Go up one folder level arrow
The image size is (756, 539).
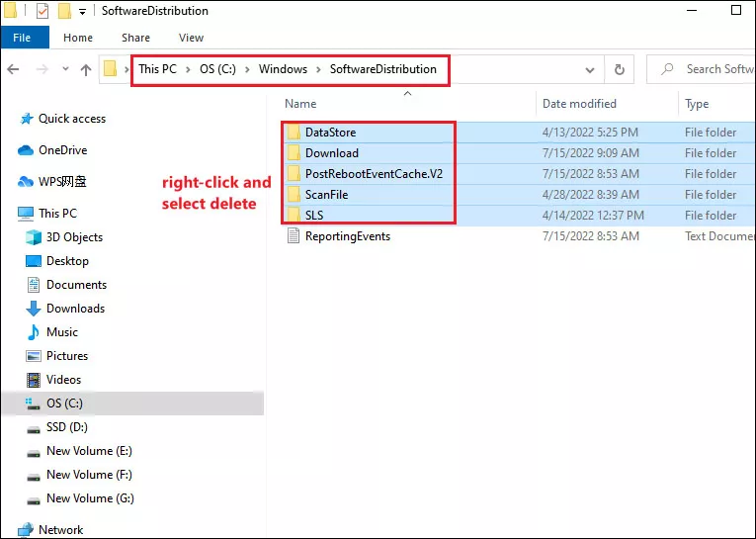coord(86,69)
